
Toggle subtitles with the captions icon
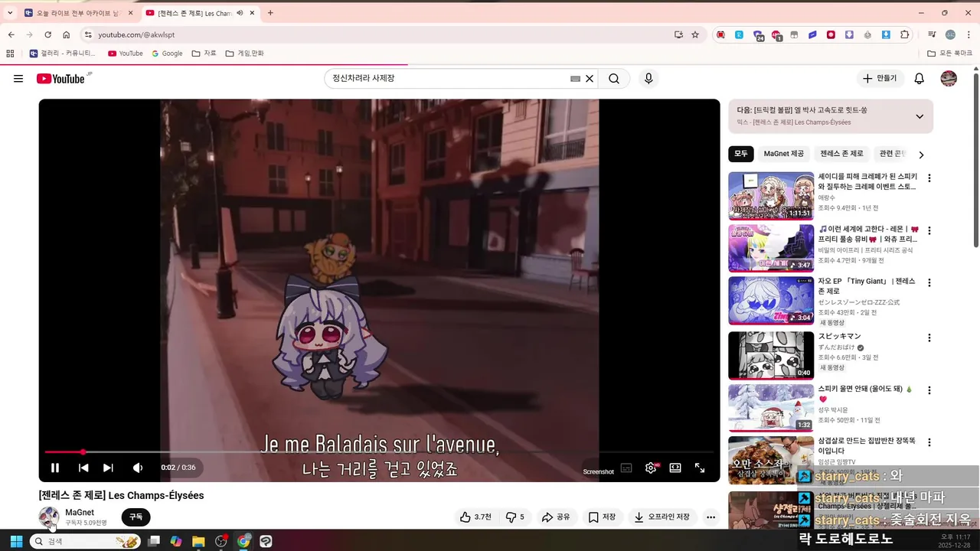point(626,468)
